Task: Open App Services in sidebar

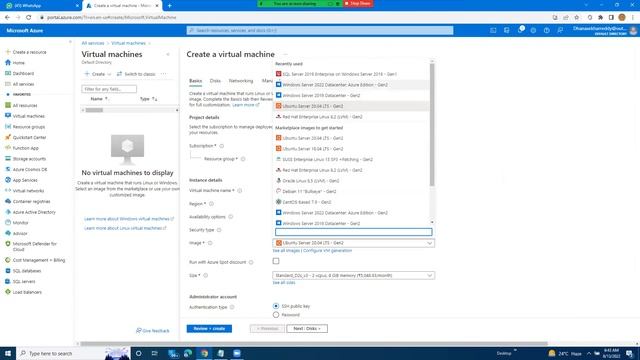Action: (x=21, y=180)
